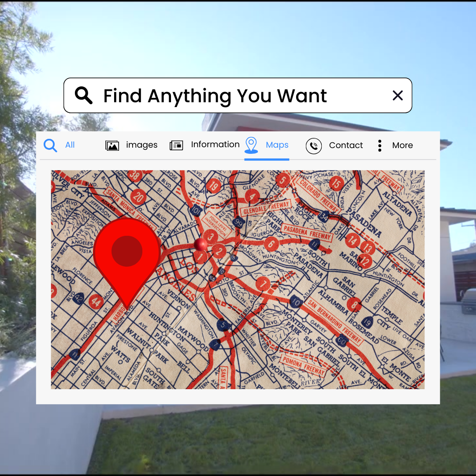Clear the search with the X button
This screenshot has height=476, width=476.
pos(398,96)
